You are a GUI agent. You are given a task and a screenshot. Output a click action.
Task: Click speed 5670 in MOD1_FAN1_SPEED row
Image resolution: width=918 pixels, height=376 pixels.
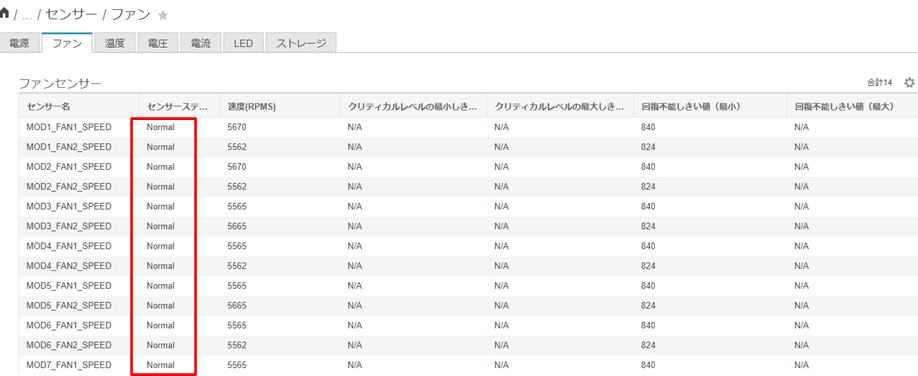[x=237, y=127]
